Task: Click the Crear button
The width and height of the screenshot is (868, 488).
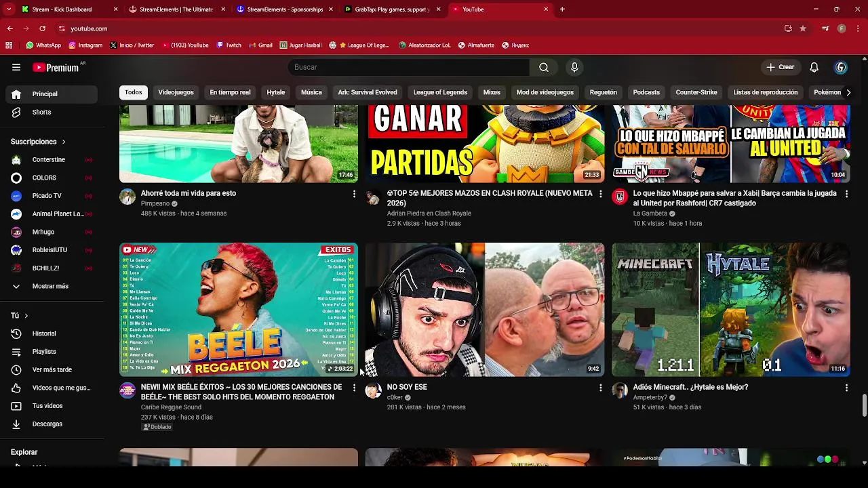Action: pyautogui.click(x=781, y=67)
